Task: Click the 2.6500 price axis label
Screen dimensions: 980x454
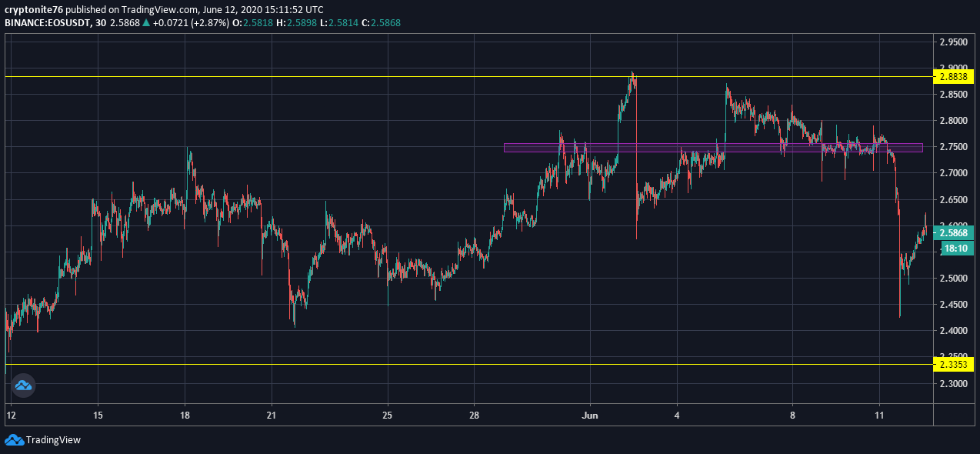Action: click(x=953, y=199)
